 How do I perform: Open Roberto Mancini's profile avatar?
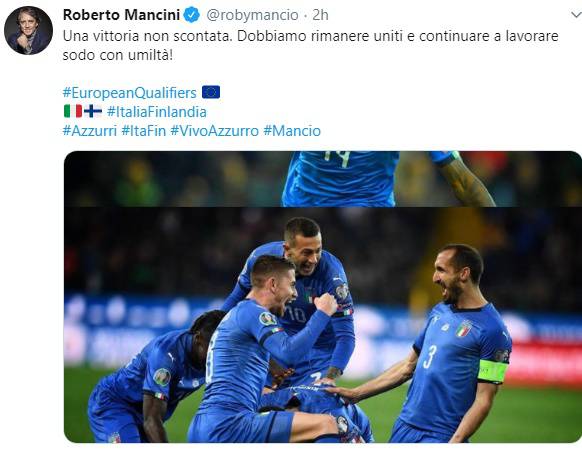[x=28, y=30]
